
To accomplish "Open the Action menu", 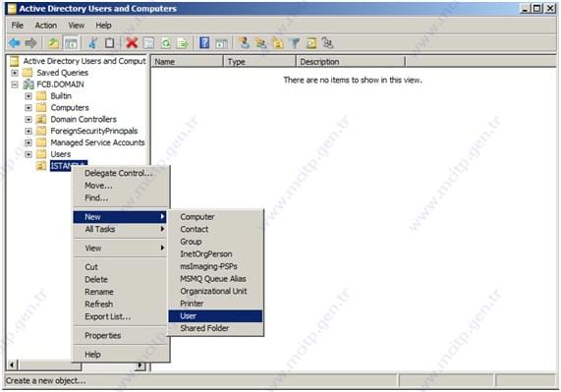I will click(46, 26).
